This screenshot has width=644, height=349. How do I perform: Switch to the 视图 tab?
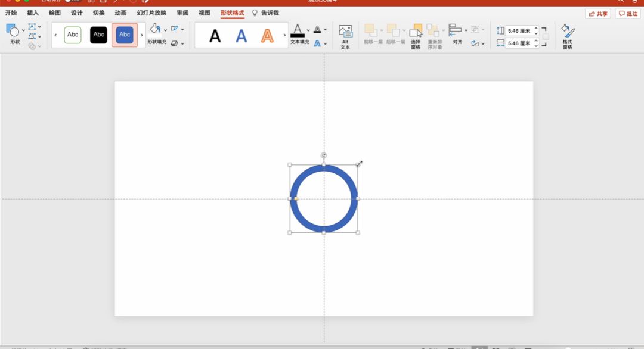point(205,13)
